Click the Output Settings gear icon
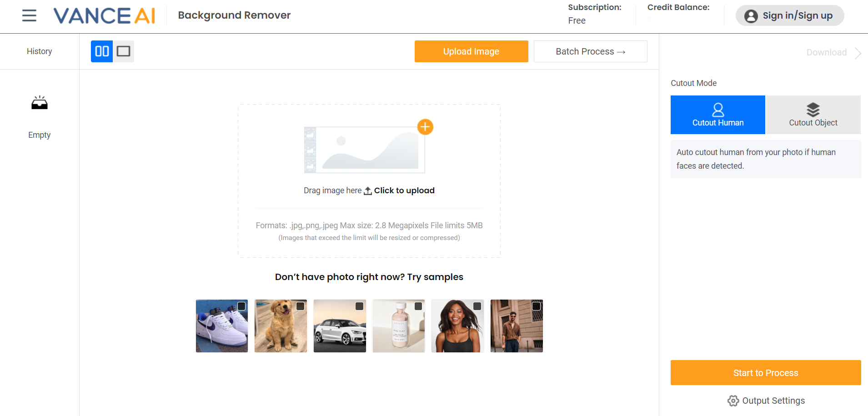This screenshot has width=868, height=416. (733, 401)
